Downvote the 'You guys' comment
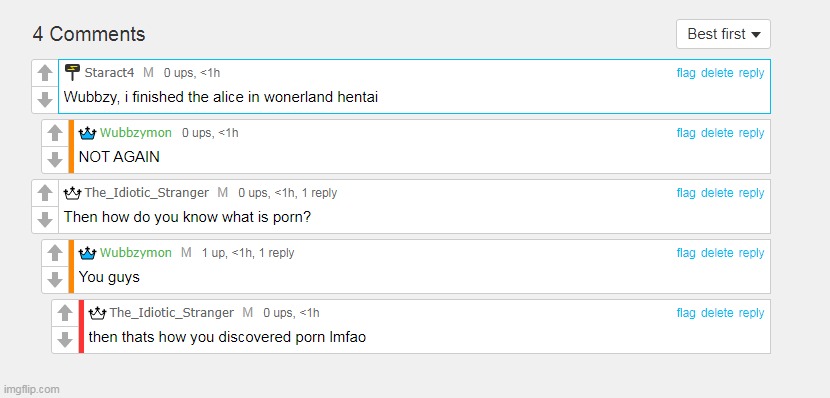 [x=55, y=279]
